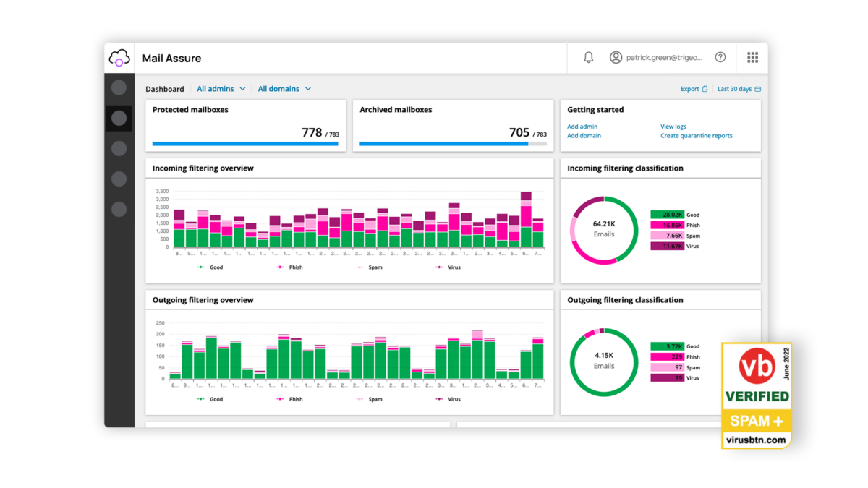Toggle Good series in incoming chart legend
The height and width of the screenshot is (488, 868).
point(210,267)
